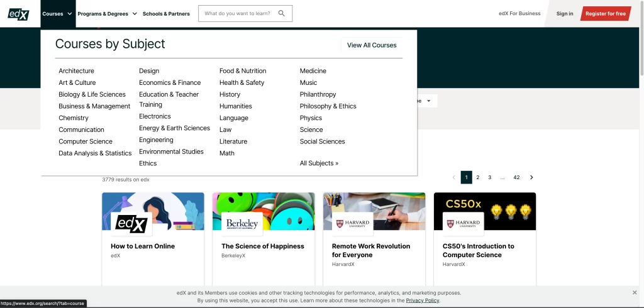Click View All Courses button
The height and width of the screenshot is (308, 644).
coord(372,45)
